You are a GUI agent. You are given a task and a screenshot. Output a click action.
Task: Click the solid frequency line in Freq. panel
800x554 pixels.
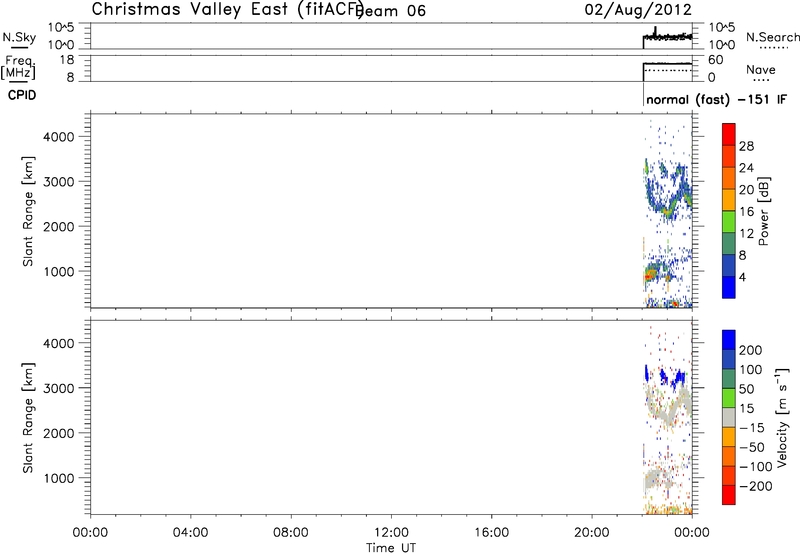(667, 64)
